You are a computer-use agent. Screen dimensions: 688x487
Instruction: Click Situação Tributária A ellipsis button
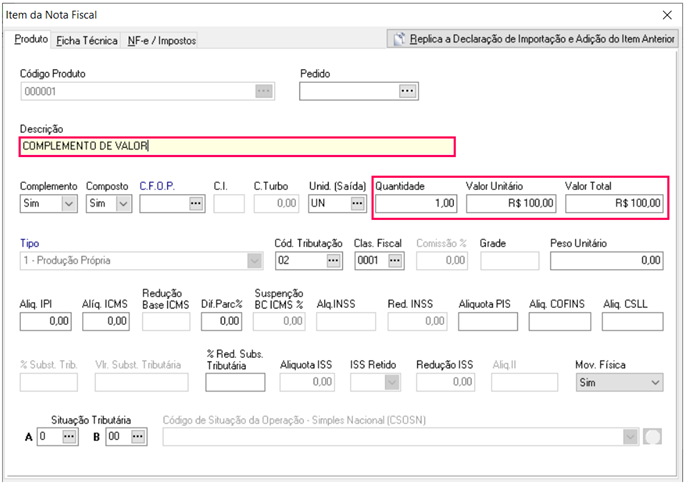tap(69, 437)
